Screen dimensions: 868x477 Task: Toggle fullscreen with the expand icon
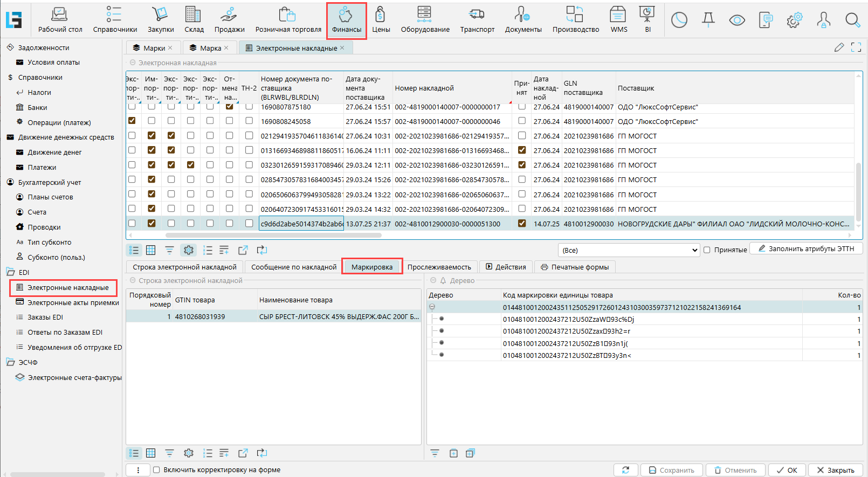point(856,47)
